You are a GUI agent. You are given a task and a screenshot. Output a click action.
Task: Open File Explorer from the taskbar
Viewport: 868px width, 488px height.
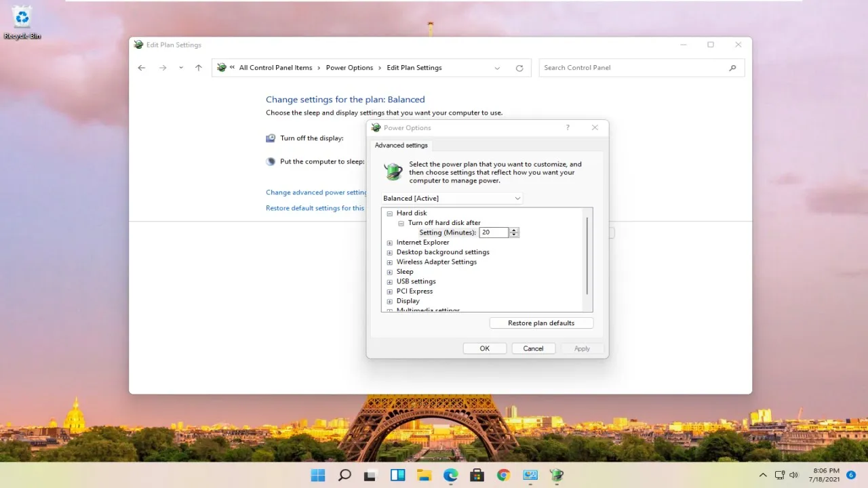click(x=424, y=475)
